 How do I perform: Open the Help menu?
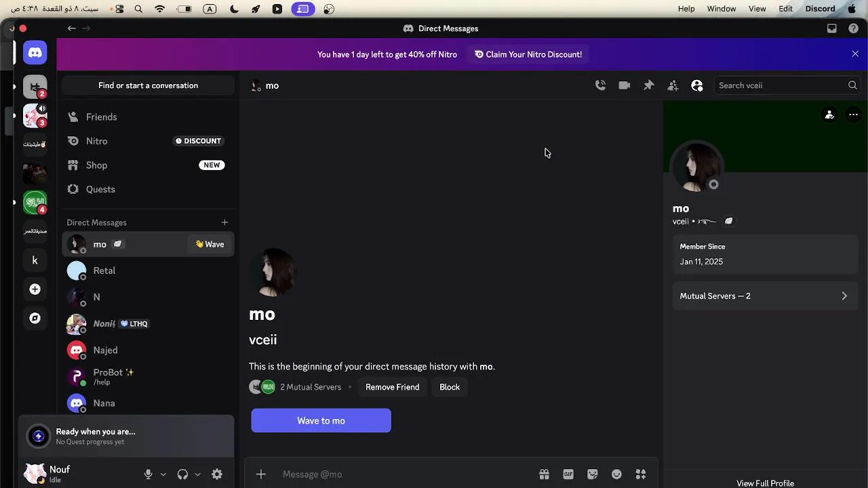(x=686, y=9)
